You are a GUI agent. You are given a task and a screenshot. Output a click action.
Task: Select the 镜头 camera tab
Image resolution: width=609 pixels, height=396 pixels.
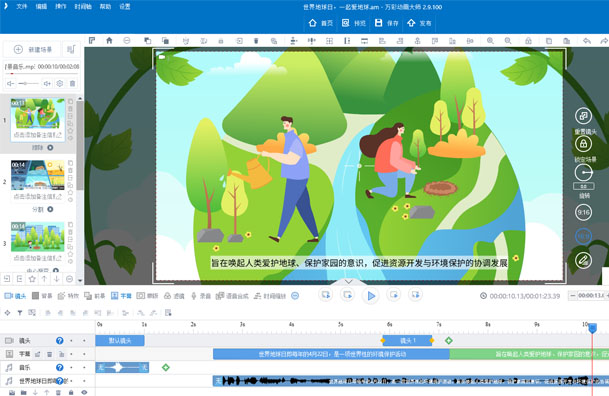(x=15, y=296)
